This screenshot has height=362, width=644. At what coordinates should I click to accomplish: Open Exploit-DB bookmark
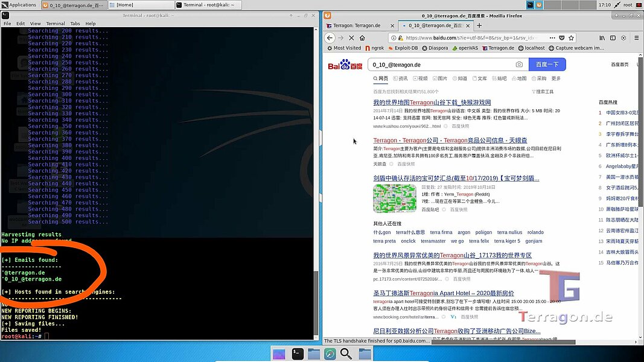coord(403,48)
